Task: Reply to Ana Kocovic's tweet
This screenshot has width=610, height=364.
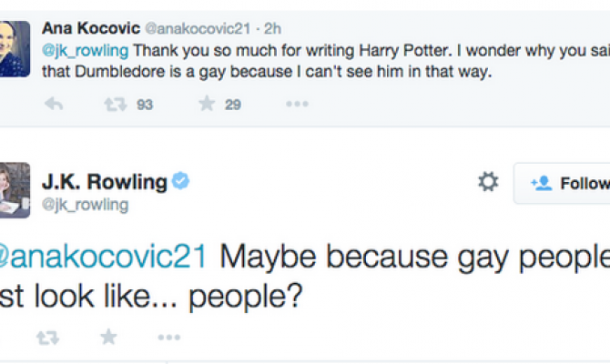Action: tap(54, 104)
